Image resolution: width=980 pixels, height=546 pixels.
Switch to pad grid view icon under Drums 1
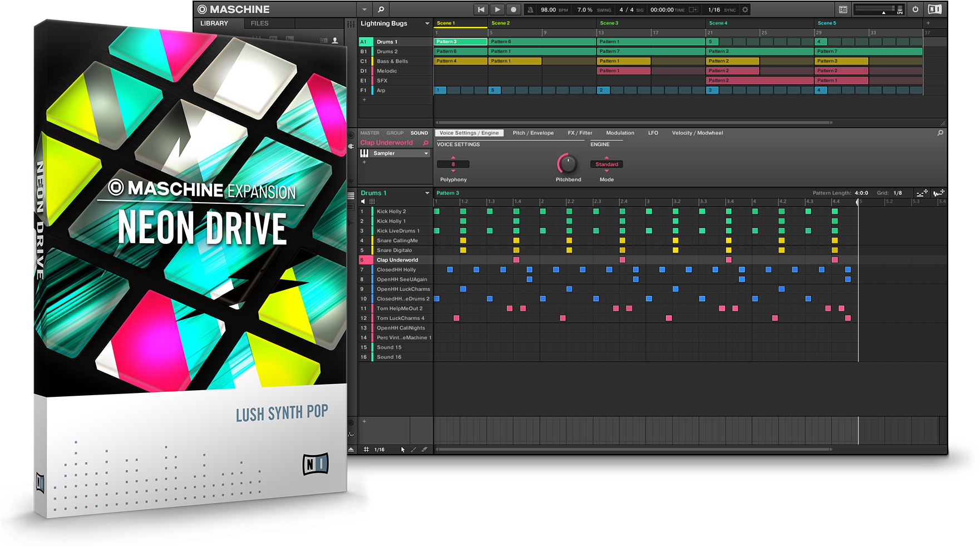pyautogui.click(x=372, y=201)
